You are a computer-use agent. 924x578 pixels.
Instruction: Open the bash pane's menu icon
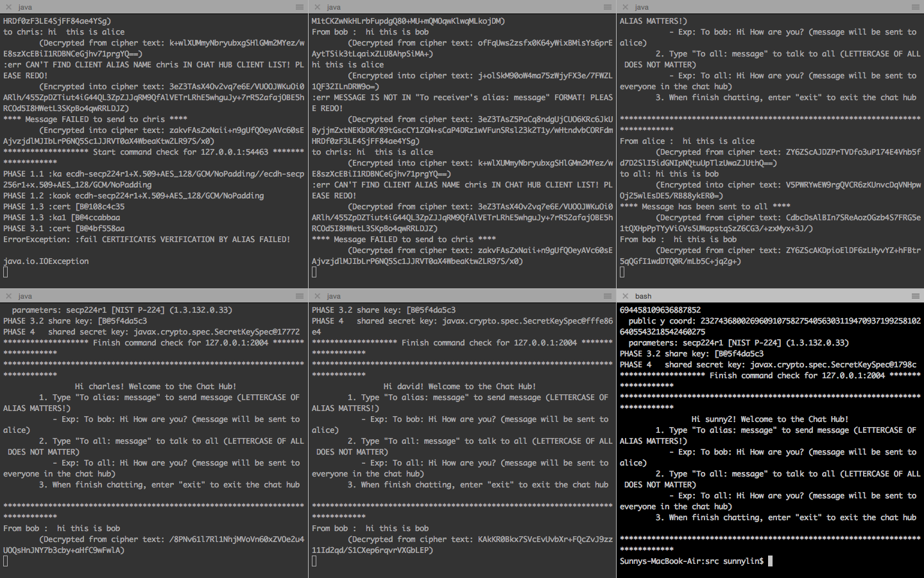[x=916, y=296]
